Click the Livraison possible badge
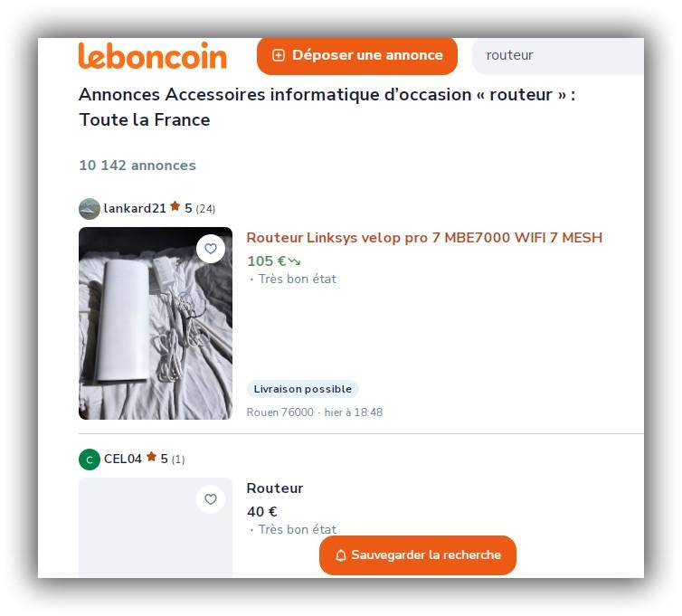 click(303, 389)
